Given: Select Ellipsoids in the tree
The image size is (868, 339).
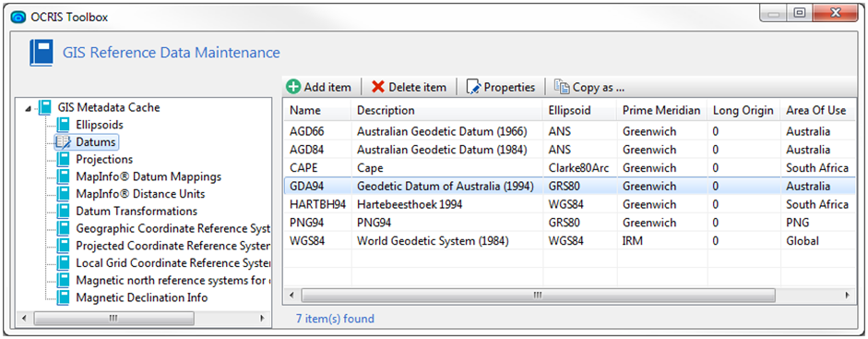Looking at the screenshot, I should click(x=100, y=125).
